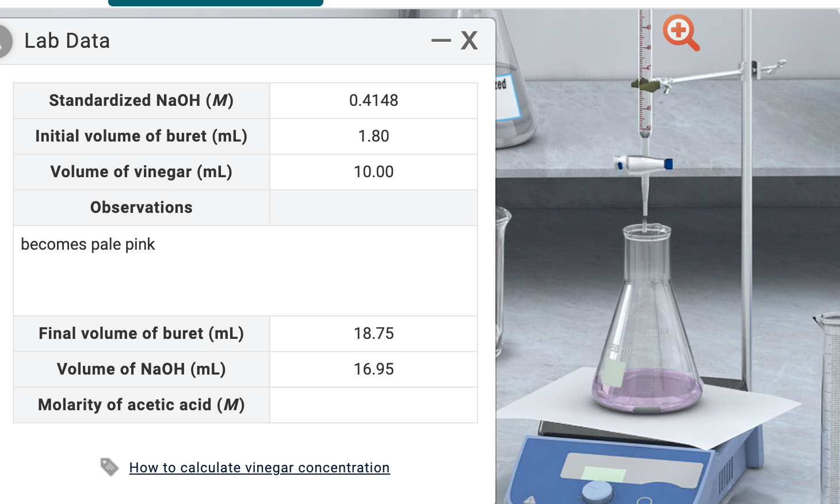Click the Standardized NaOH value 0.4148
The image size is (840, 504).
point(373,100)
